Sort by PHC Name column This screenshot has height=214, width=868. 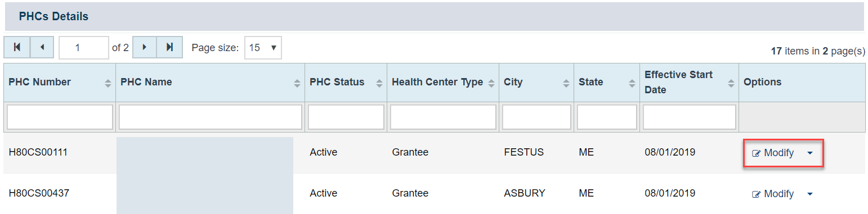pyautogui.click(x=297, y=83)
